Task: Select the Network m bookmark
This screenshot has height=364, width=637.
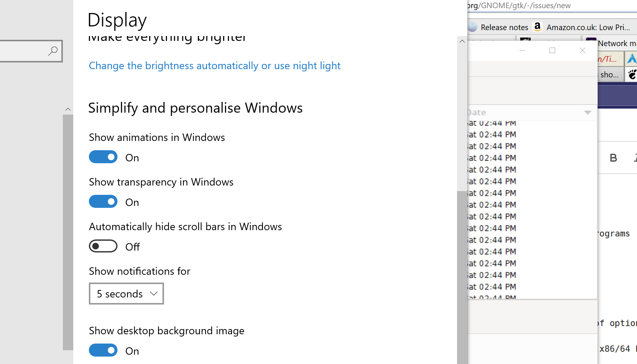Action: (617, 43)
